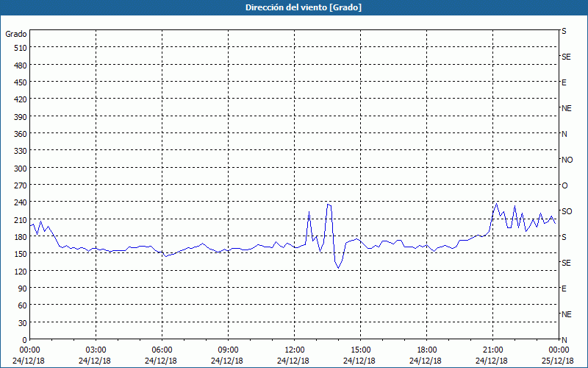Click the chart title Dirección del viento [Grado]
This screenshot has height=368, width=588.
[x=303, y=7]
